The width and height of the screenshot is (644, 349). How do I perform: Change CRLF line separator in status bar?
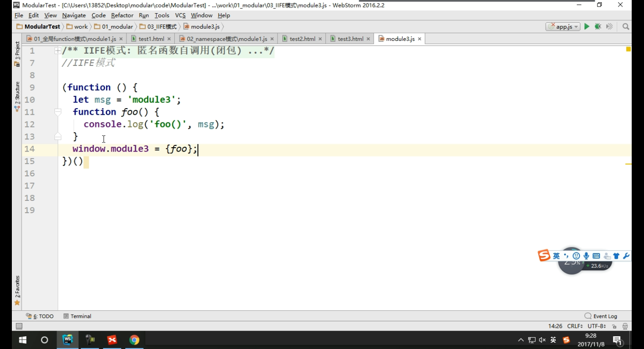575,326
